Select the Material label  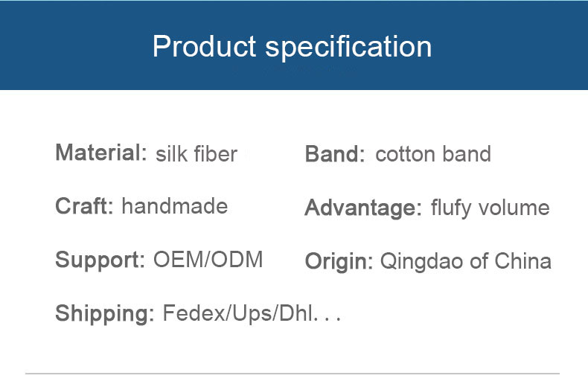click(101, 153)
